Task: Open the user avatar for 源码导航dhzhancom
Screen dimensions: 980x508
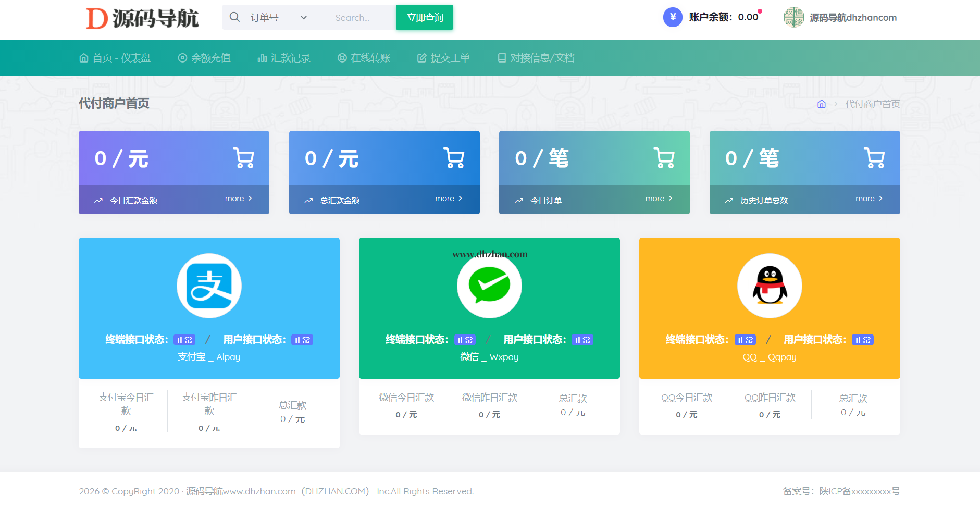Action: pyautogui.click(x=793, y=17)
